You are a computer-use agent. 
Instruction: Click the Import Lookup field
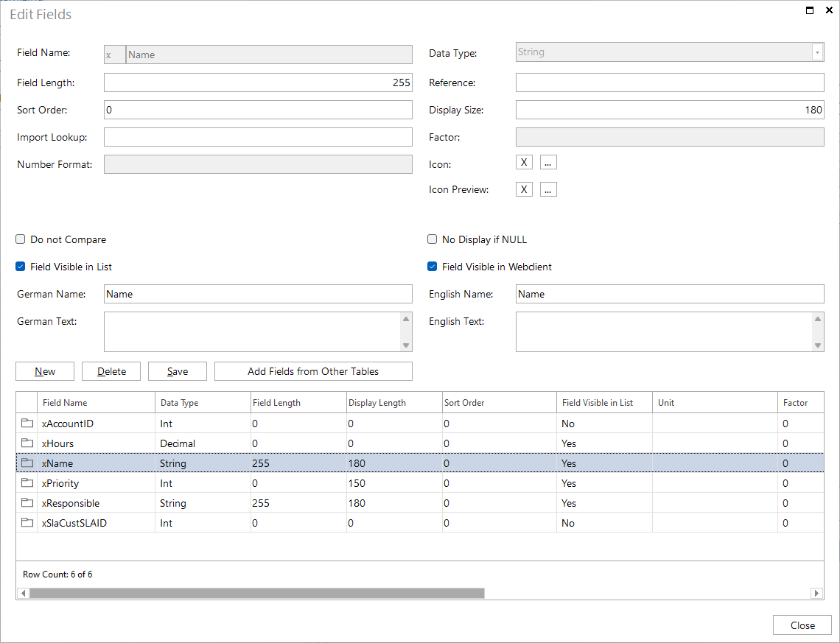click(x=258, y=137)
